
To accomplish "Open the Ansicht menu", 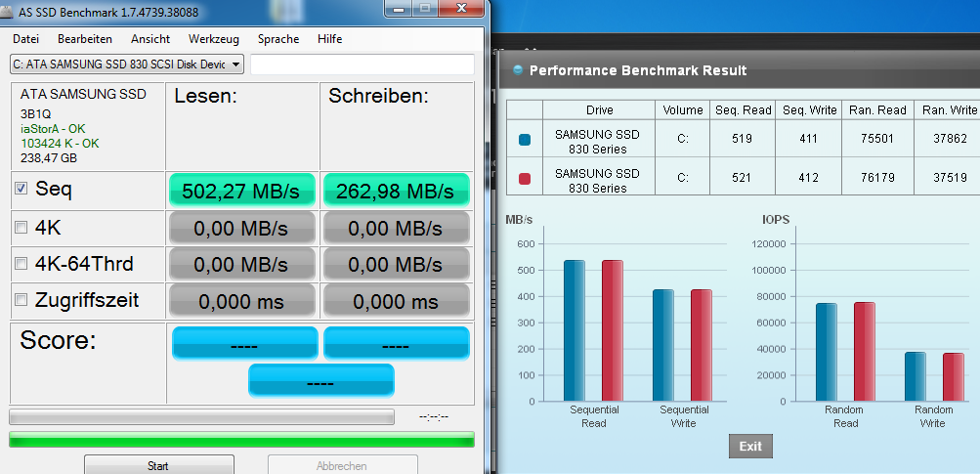I will (x=150, y=39).
